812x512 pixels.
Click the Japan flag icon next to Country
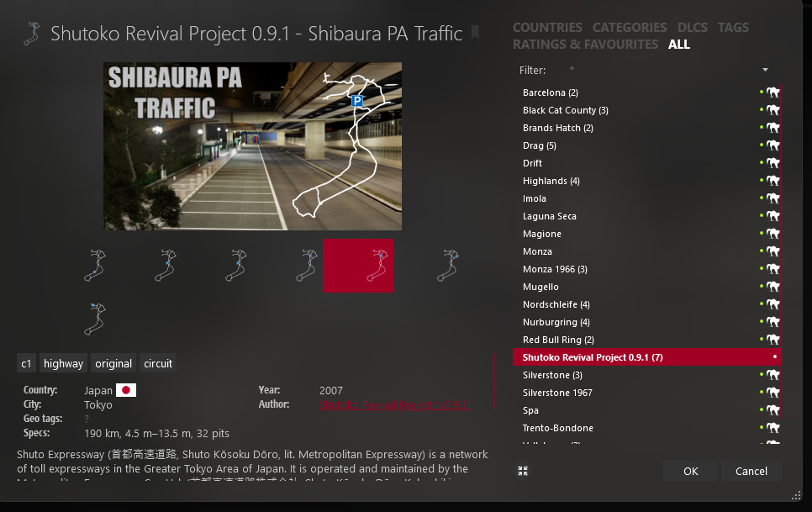pos(126,390)
